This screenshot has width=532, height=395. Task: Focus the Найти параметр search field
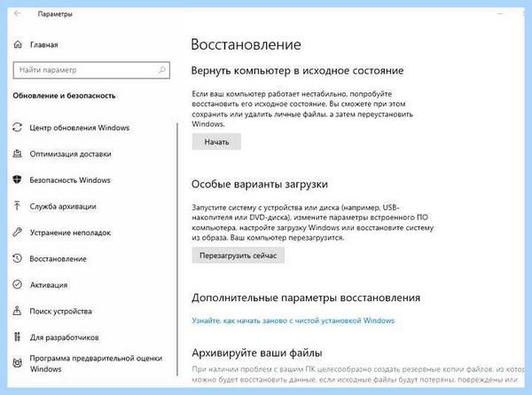pos(91,70)
